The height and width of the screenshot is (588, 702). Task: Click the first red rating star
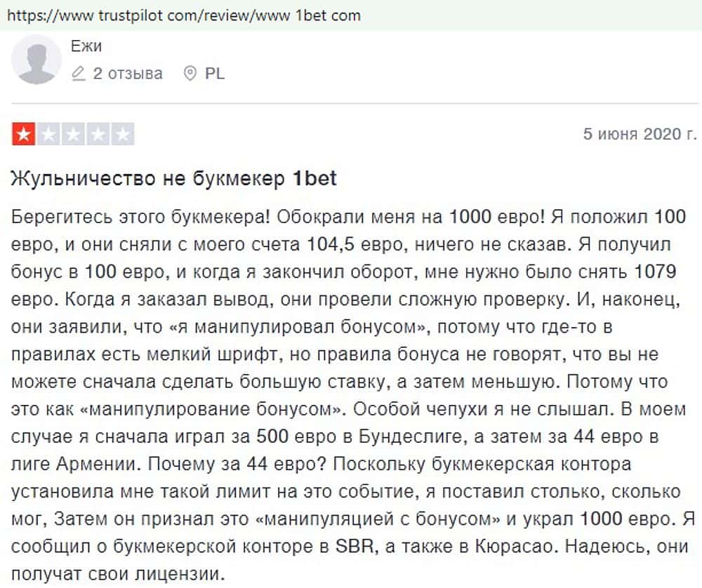point(23,134)
